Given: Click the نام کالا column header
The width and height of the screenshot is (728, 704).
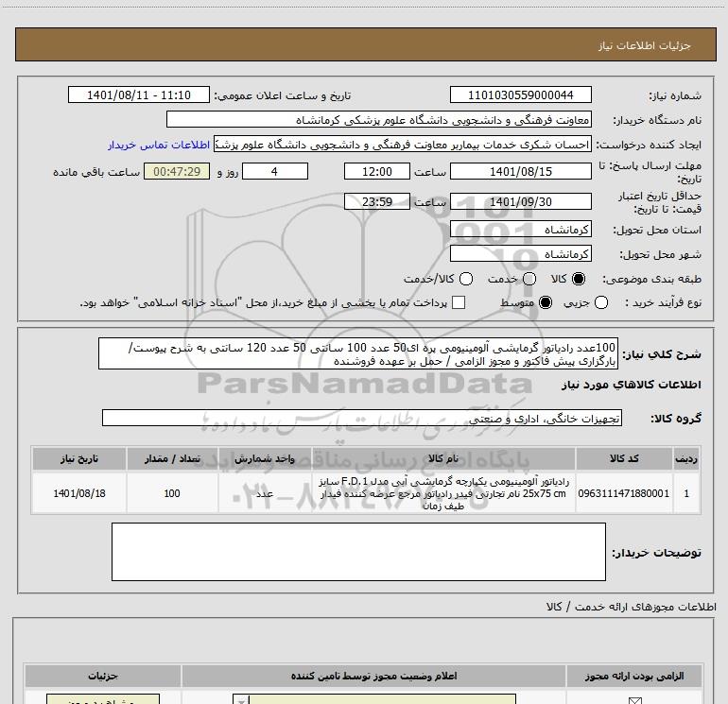Looking at the screenshot, I should [443, 459].
